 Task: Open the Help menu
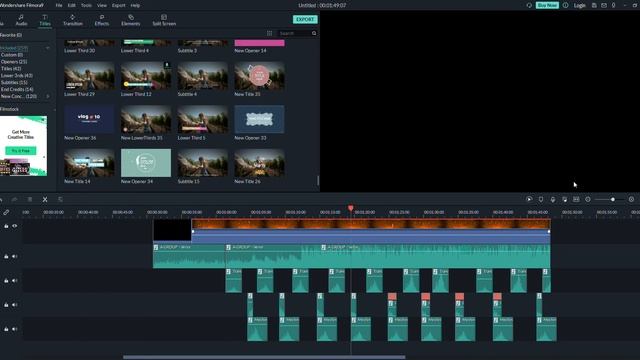pos(135,5)
